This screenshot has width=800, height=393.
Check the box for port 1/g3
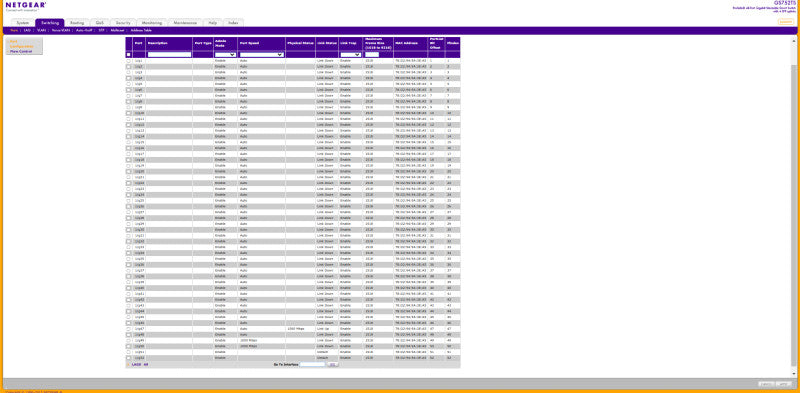tap(129, 72)
